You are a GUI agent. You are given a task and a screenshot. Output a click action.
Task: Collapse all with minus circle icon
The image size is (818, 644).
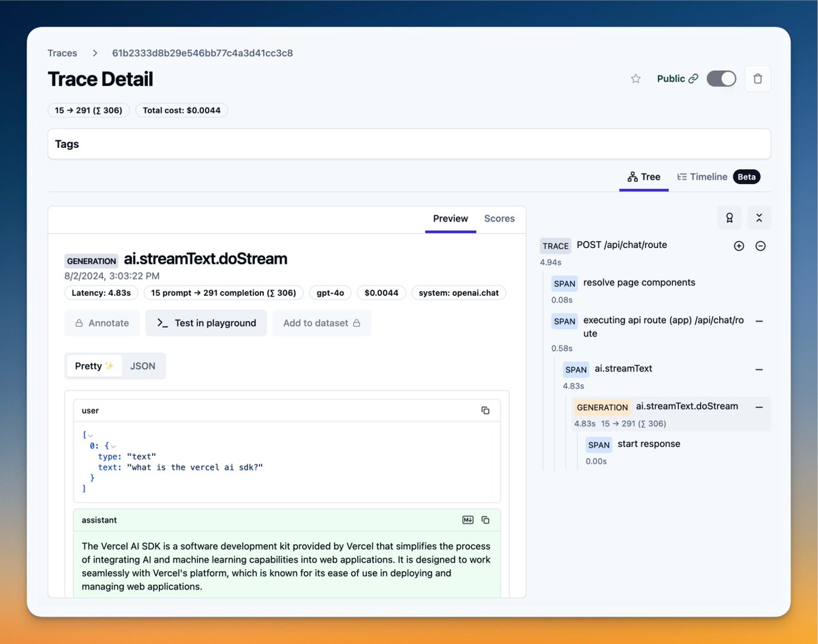coord(761,246)
